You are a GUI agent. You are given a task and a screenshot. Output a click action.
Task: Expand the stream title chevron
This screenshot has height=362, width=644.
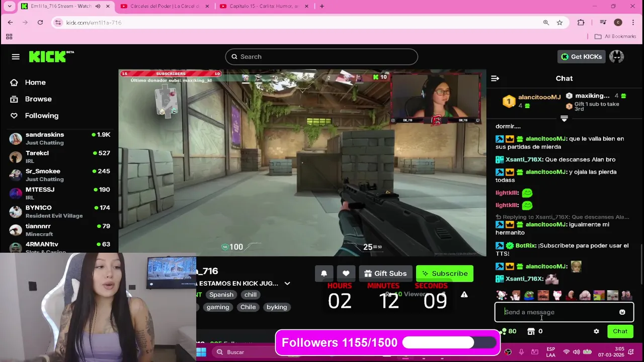[287, 284]
